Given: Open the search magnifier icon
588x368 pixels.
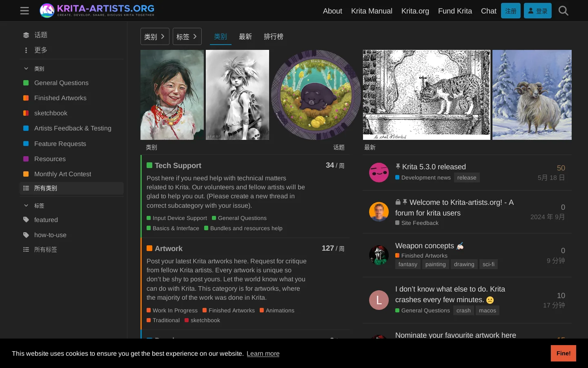Looking at the screenshot, I should (563, 11).
